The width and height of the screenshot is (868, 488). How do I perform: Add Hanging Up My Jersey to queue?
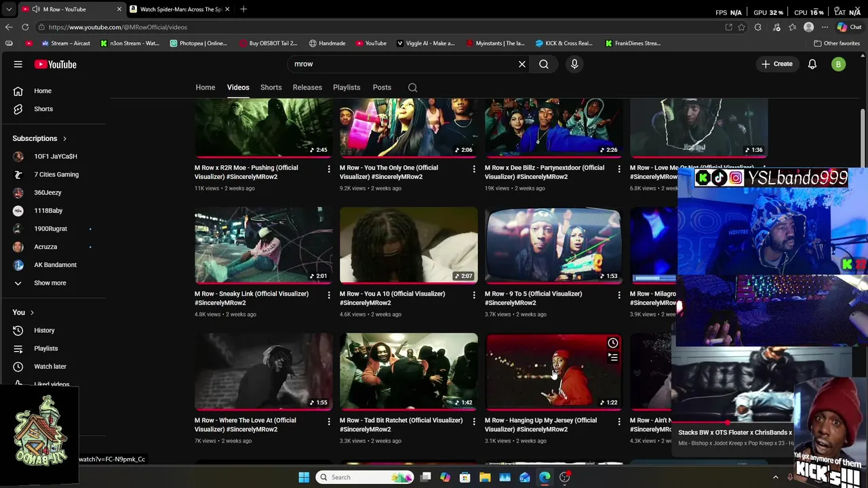(x=613, y=357)
